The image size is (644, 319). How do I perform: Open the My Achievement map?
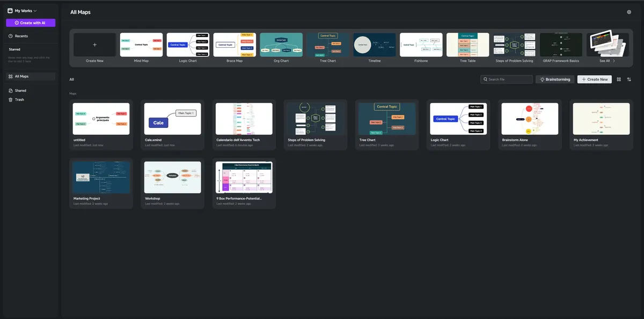[x=601, y=124]
